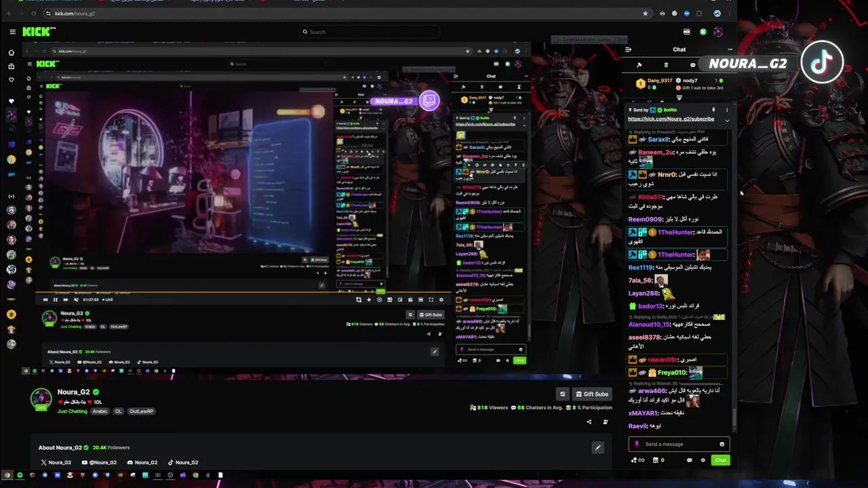Click the Just Chatting category
868x488 pixels.
pyautogui.click(x=72, y=411)
